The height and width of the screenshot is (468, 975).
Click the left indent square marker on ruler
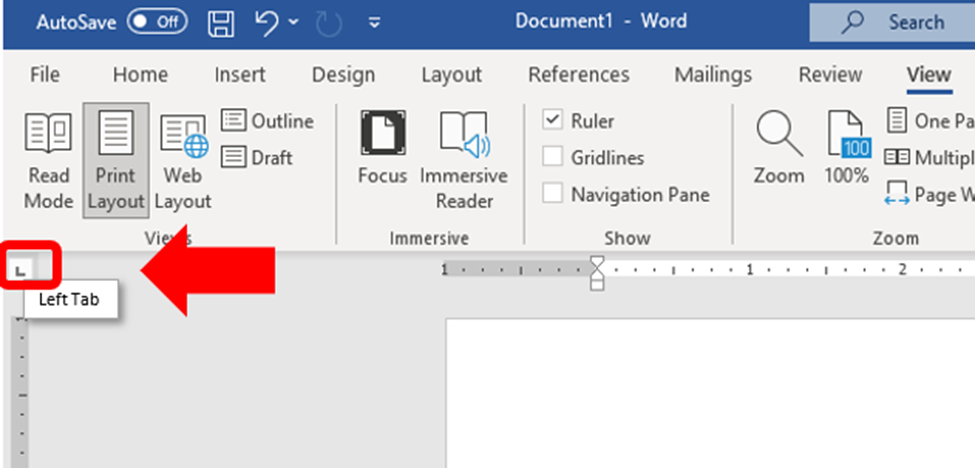[x=597, y=285]
